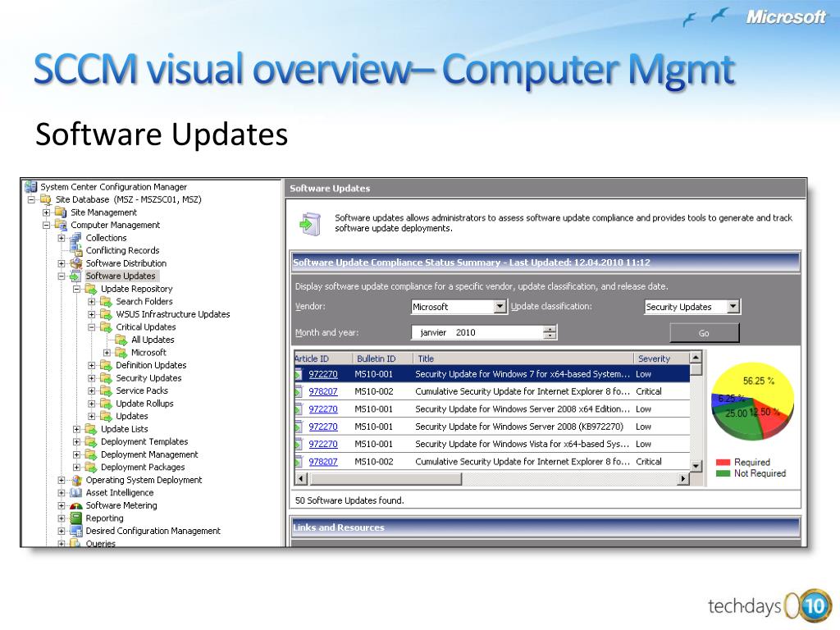Click the Reporting book icon
Image resolution: width=840 pixels, height=630 pixels.
pos(76,518)
